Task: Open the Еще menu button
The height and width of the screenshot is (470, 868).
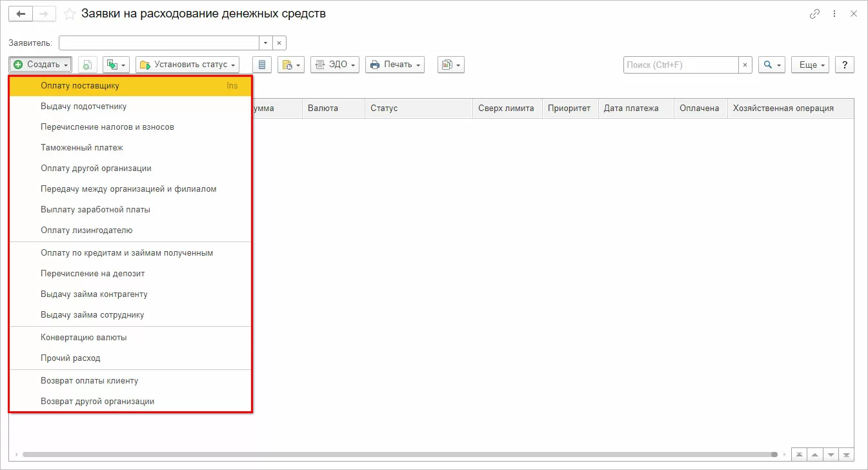Action: click(810, 65)
